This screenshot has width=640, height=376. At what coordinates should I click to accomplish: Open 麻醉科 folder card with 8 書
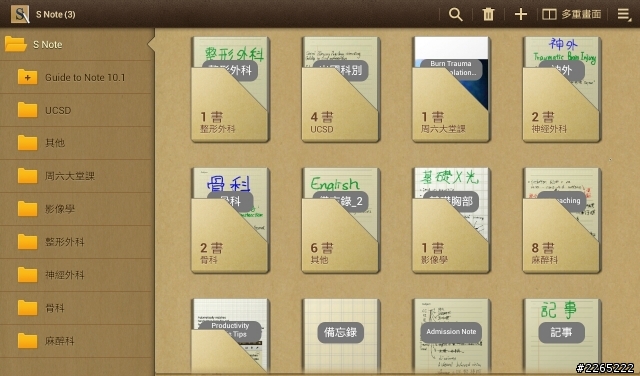click(x=562, y=220)
